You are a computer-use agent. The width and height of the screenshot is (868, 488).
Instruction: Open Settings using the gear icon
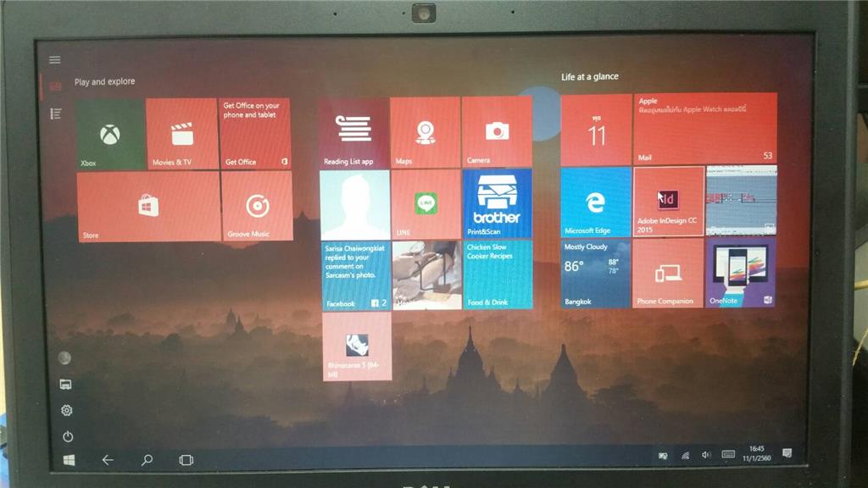[67, 411]
